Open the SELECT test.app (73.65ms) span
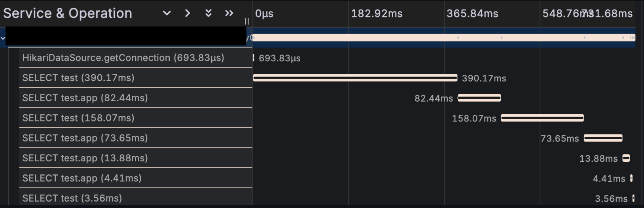This screenshot has width=644, height=208. 85,138
